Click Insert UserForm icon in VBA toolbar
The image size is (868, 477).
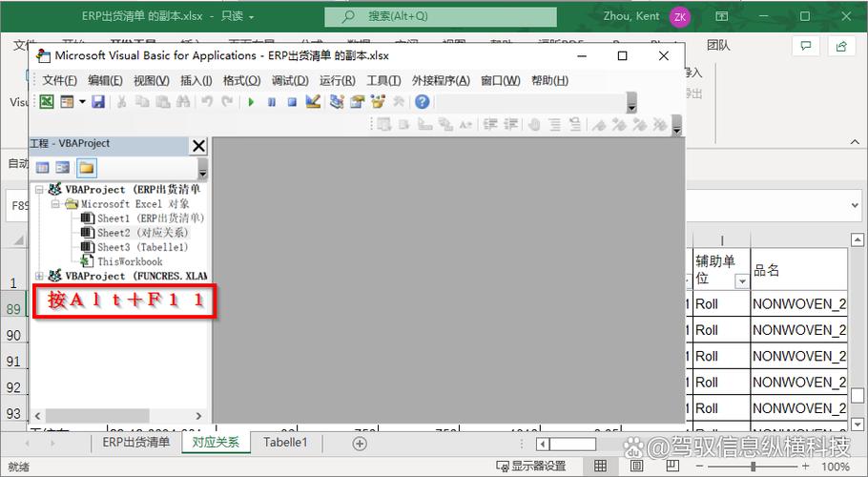[x=67, y=102]
